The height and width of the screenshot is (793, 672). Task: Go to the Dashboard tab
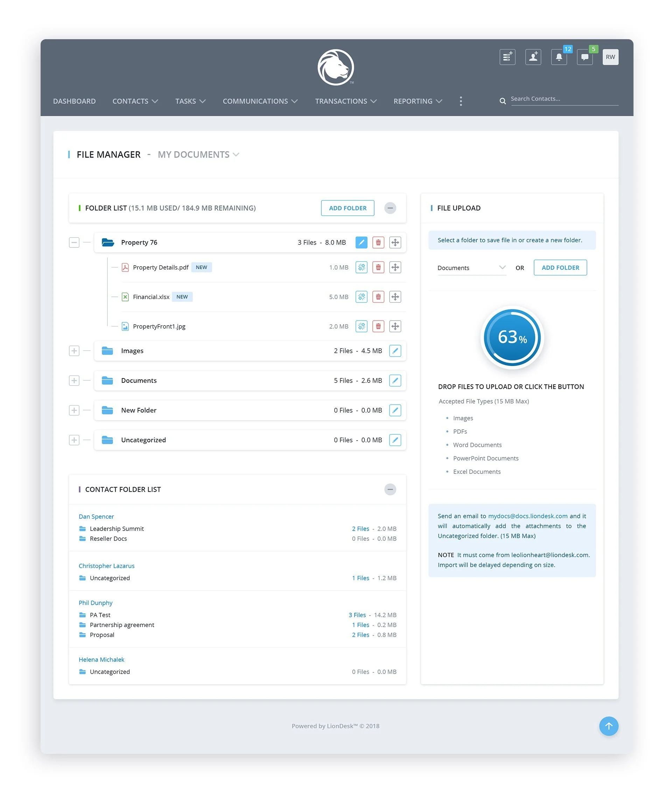point(74,101)
